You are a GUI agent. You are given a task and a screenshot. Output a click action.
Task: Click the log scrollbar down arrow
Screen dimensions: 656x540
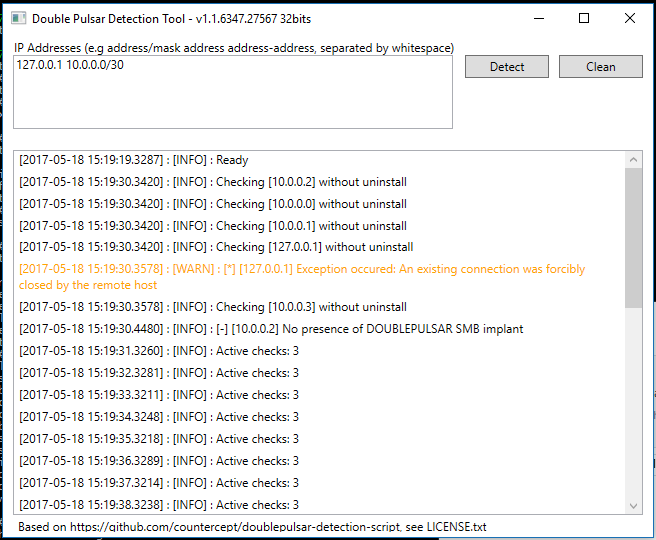click(x=633, y=506)
